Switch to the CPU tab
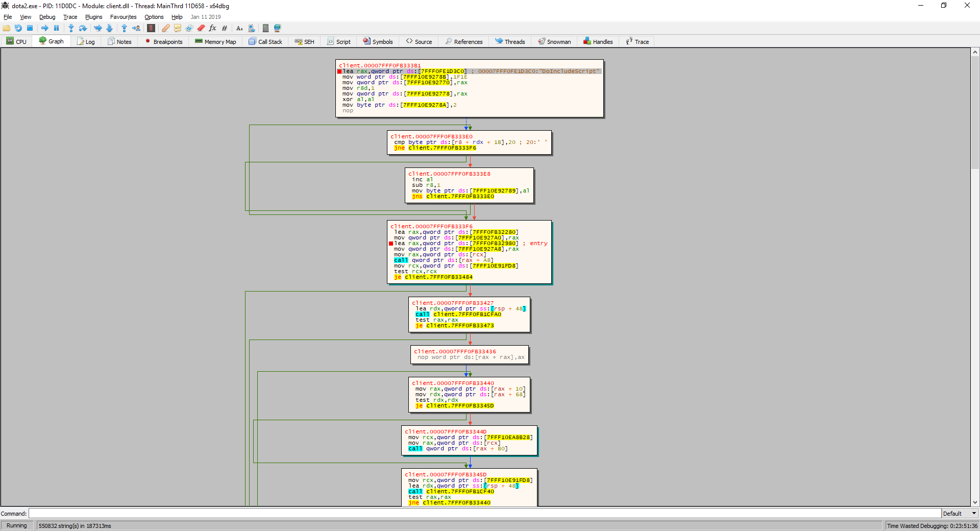 [16, 41]
